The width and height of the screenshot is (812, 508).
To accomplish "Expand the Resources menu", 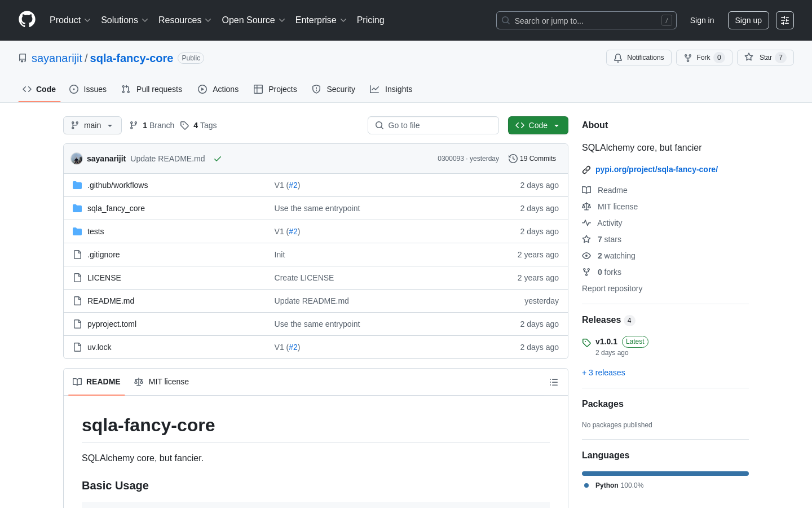I will 185,20.
